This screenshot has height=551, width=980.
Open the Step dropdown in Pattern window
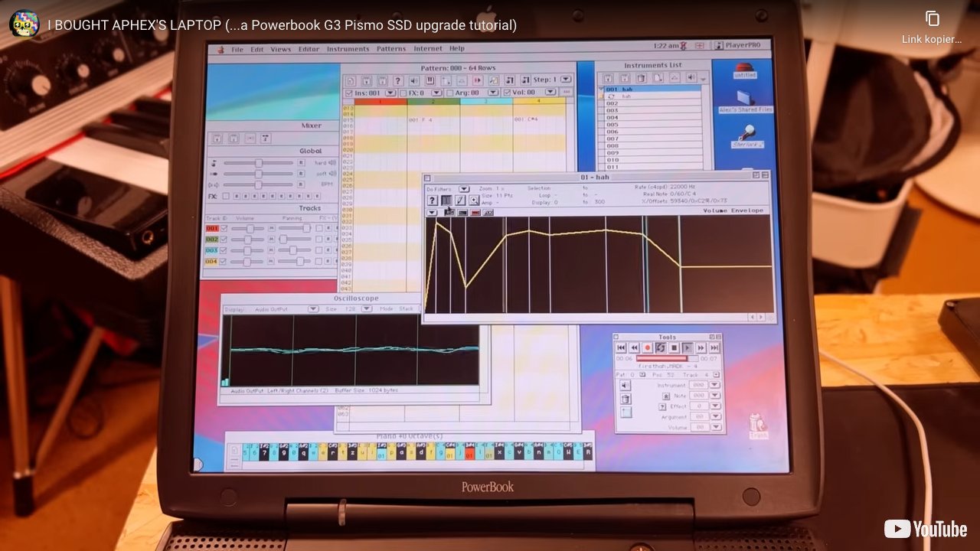(x=566, y=80)
